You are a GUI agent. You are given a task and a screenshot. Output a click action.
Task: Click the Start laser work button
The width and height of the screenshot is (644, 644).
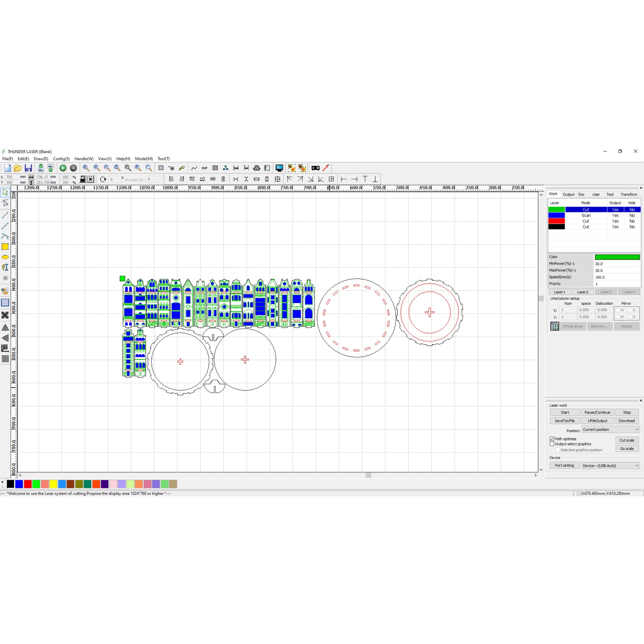point(565,412)
